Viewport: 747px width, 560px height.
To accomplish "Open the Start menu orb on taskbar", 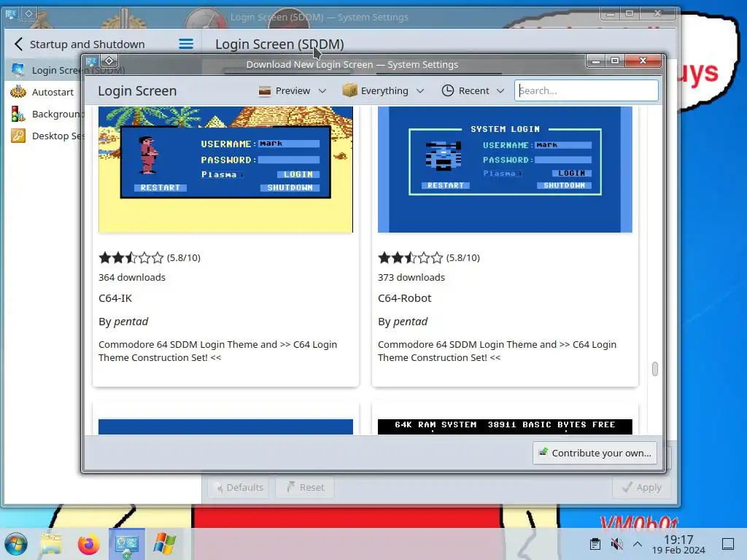I will tap(16, 544).
